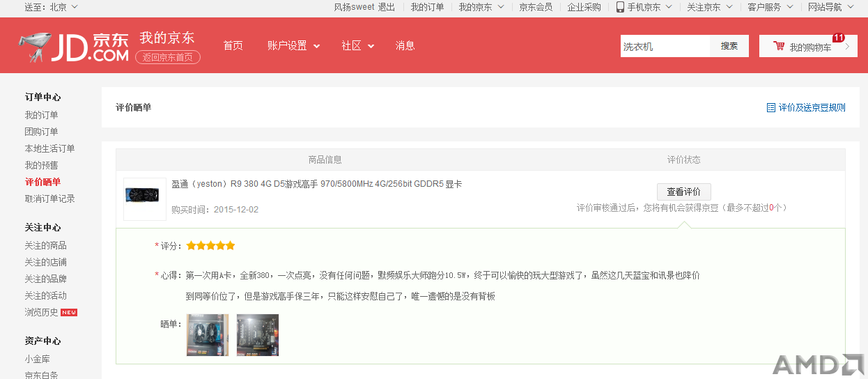Click the 查看评价 button
The image size is (868, 379).
click(684, 192)
